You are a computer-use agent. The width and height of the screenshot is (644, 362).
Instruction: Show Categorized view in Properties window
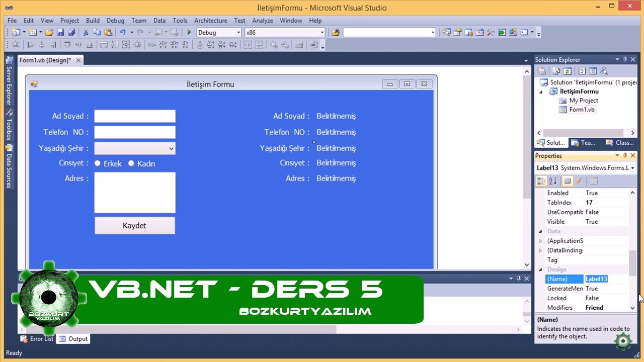541,181
